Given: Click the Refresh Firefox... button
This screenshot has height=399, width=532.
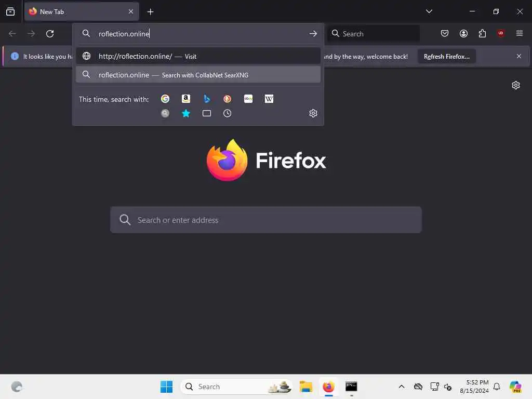Looking at the screenshot, I should point(446,56).
